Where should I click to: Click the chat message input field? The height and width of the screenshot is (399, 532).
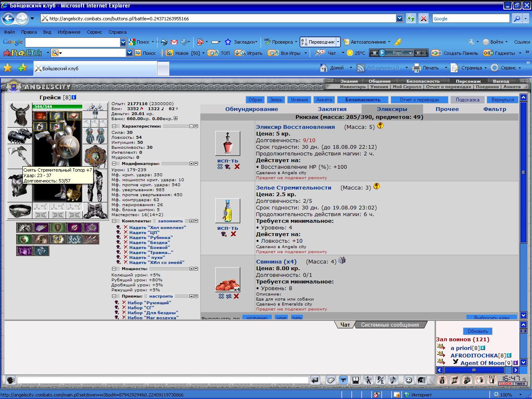pos(163,380)
